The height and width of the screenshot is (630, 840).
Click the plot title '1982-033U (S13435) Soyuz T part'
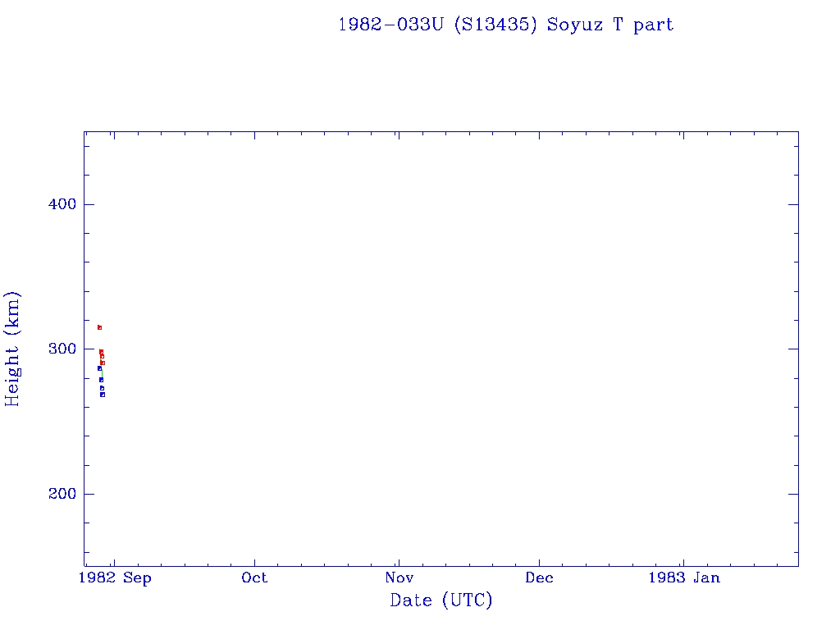[x=505, y=25]
